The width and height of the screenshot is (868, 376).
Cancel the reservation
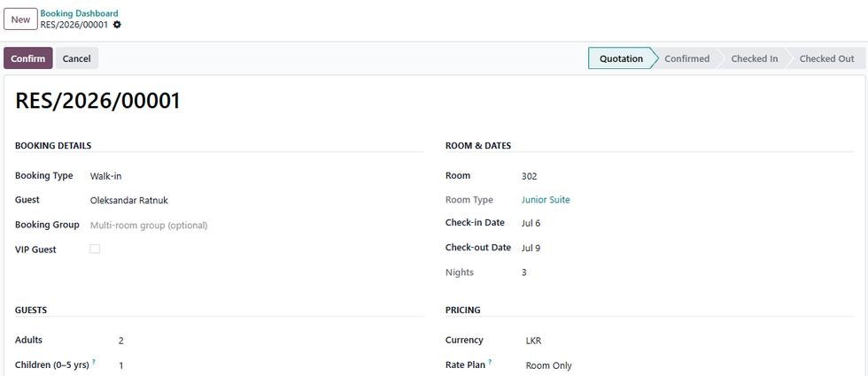pos(76,58)
